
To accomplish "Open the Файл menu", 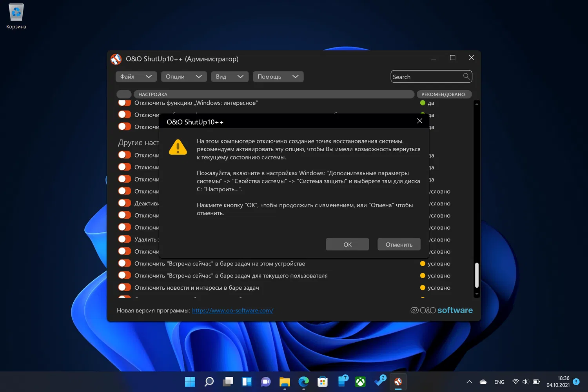I will (136, 76).
